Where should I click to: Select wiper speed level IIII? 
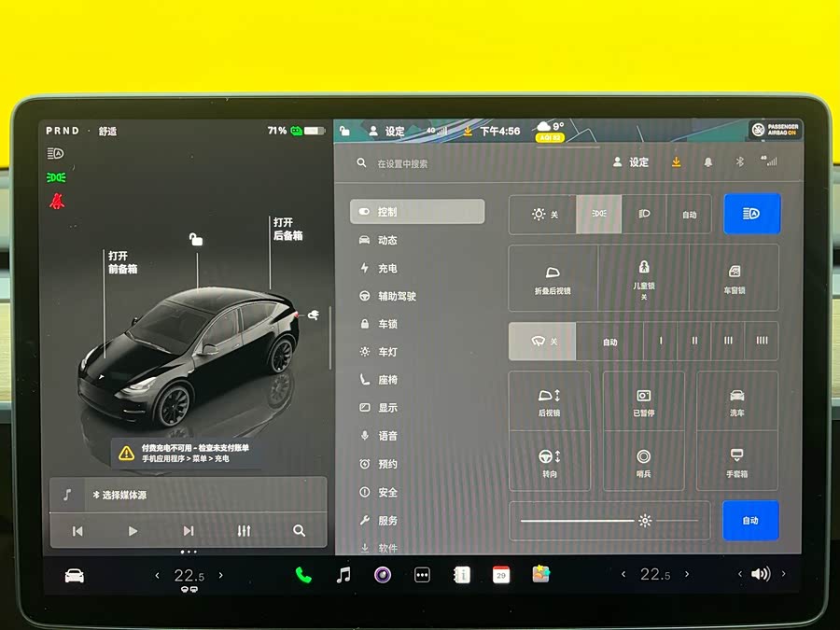click(x=762, y=342)
